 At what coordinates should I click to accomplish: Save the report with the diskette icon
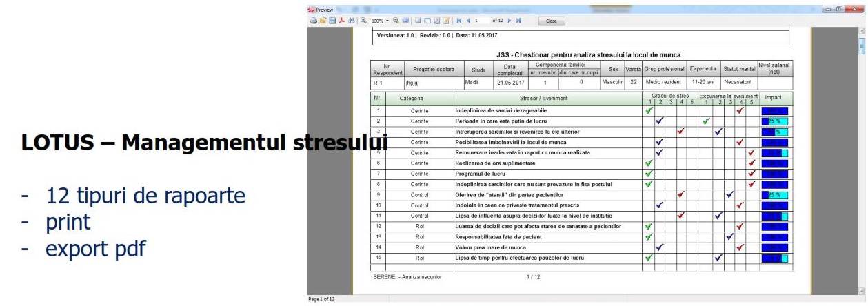click(x=332, y=21)
